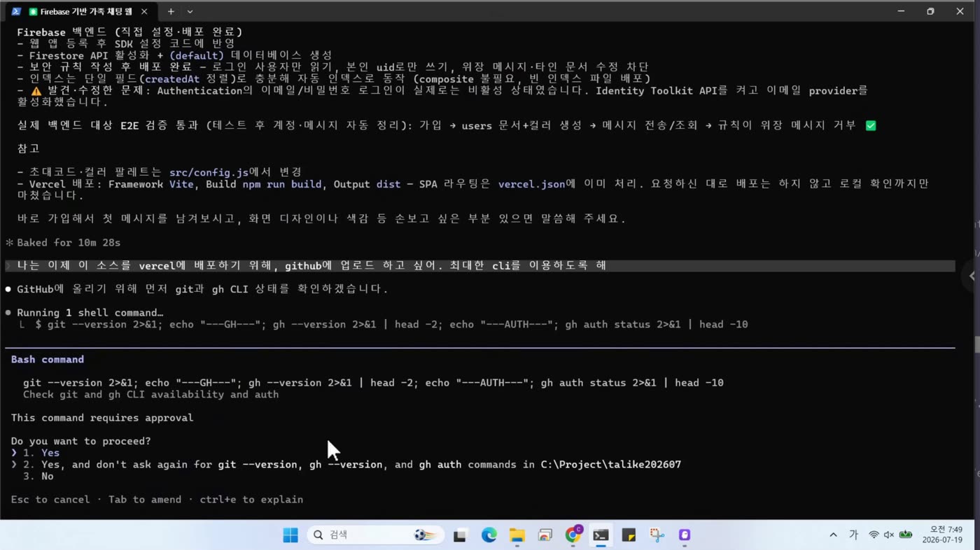Open the Wi-Fi network tray icon
The width and height of the screenshot is (980, 550).
(874, 535)
